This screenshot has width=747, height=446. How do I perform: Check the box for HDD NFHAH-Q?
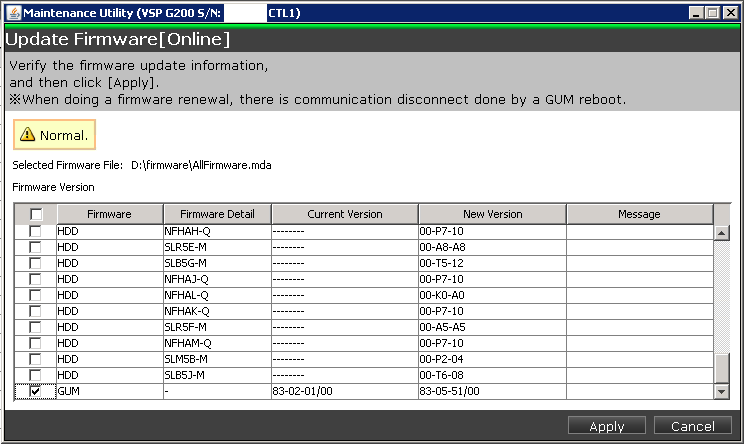coord(35,232)
